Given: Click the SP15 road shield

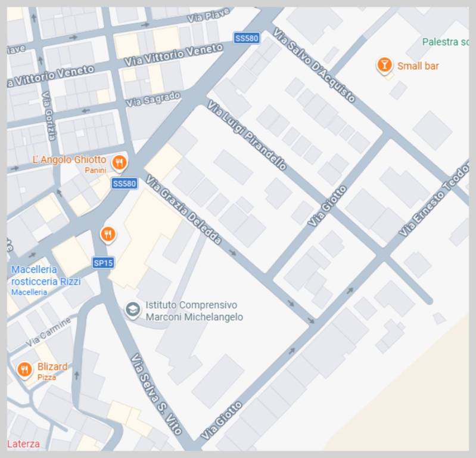Looking at the screenshot, I should pyautogui.click(x=103, y=262).
